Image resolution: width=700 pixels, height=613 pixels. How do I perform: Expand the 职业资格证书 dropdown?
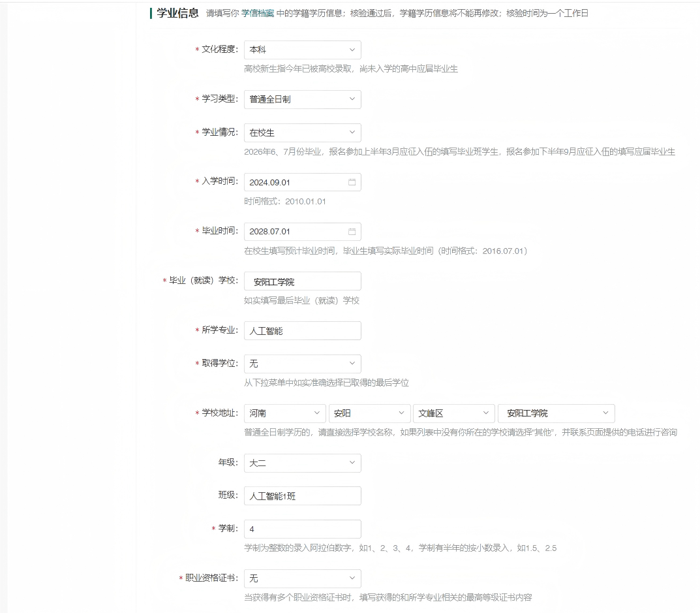302,578
